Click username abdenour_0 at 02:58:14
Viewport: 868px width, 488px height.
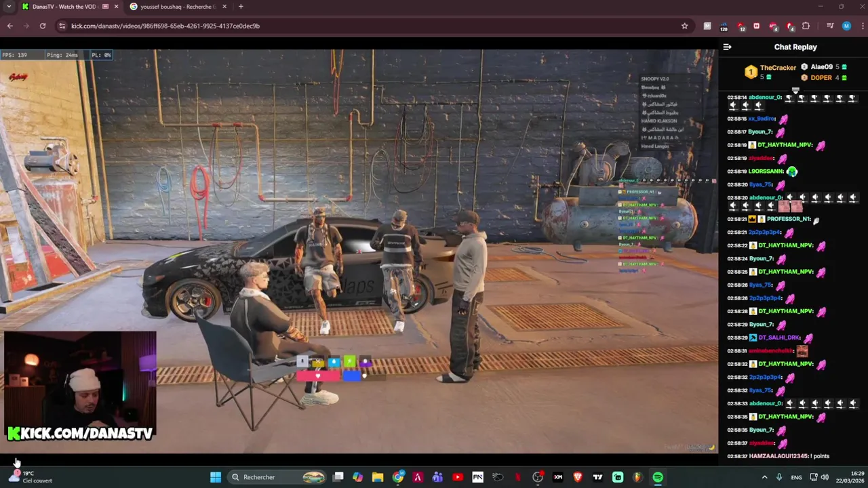click(765, 98)
